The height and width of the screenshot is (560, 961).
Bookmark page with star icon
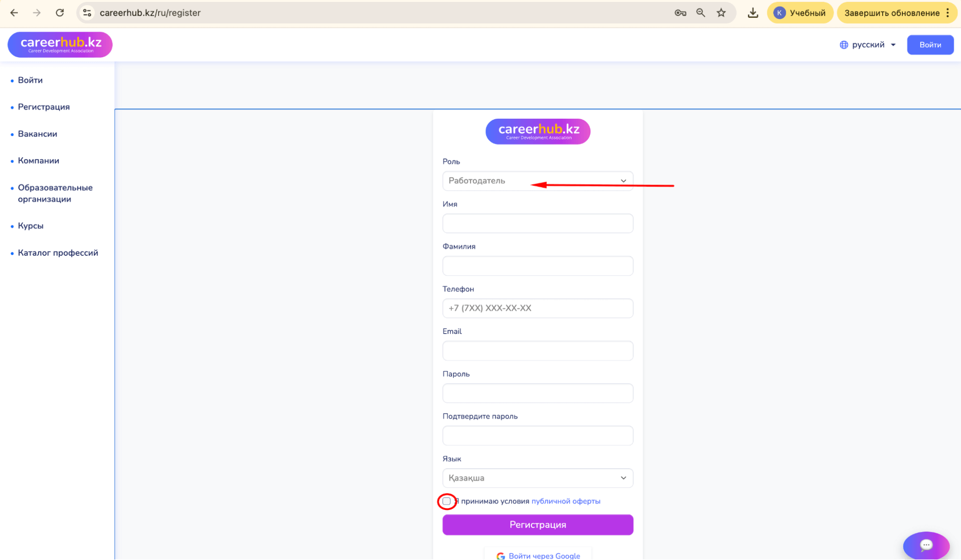pyautogui.click(x=721, y=13)
